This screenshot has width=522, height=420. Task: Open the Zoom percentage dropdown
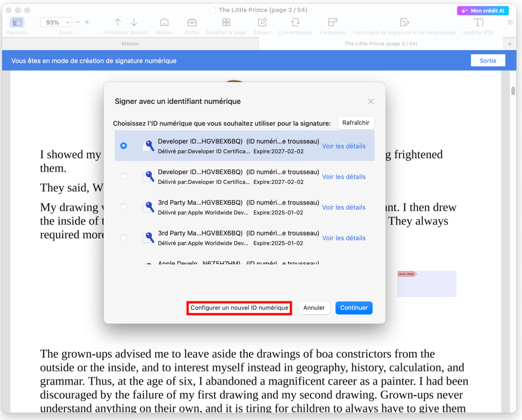pyautogui.click(x=56, y=22)
